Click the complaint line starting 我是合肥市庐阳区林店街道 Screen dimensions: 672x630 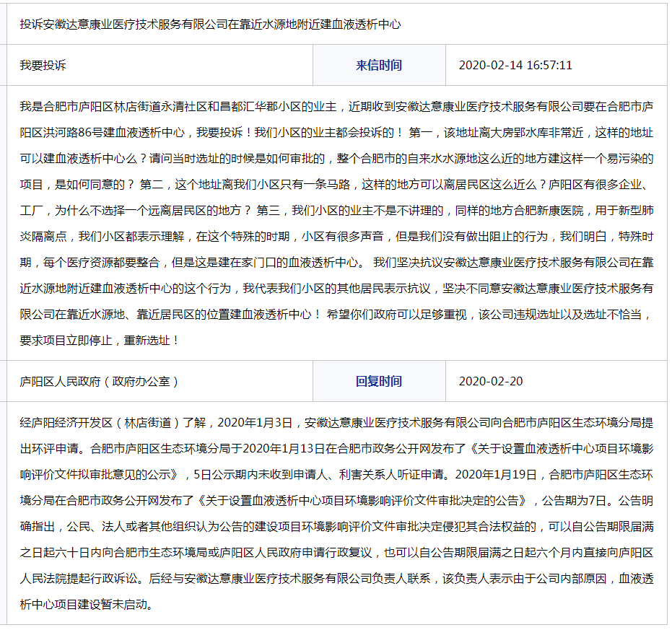[336, 107]
